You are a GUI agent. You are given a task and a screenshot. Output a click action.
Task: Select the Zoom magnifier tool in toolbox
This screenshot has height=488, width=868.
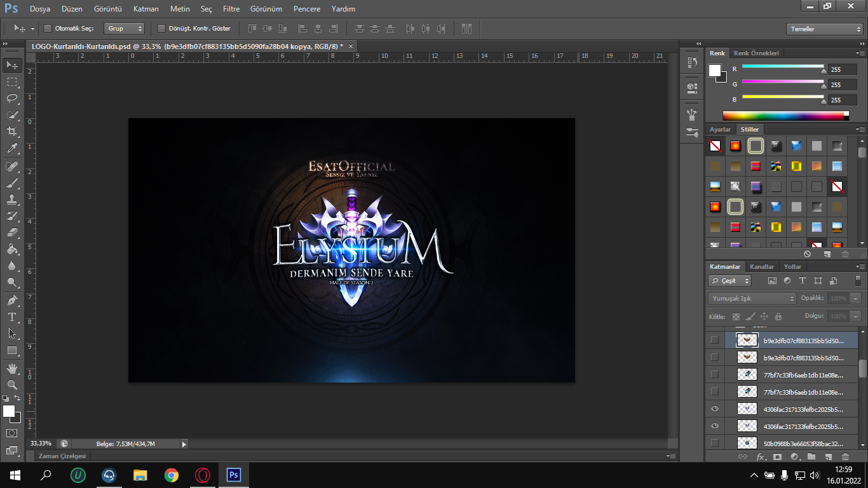pos(12,384)
